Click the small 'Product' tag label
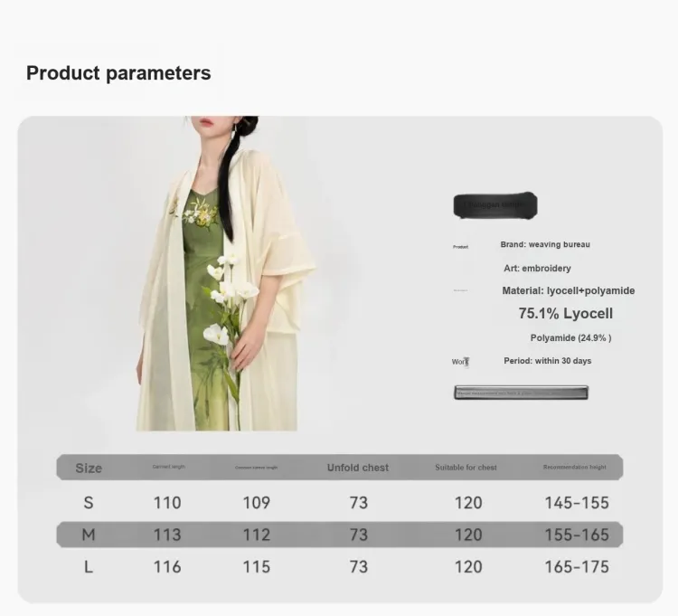 460,247
